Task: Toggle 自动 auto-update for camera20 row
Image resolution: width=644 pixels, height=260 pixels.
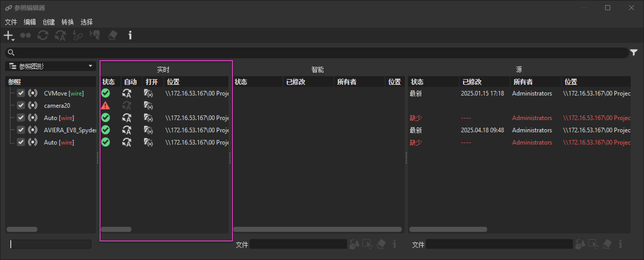Action: (x=127, y=105)
